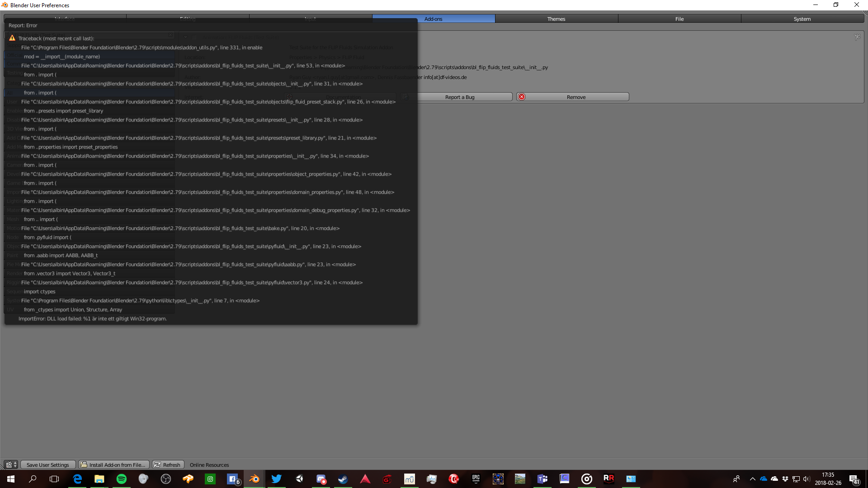Click the warning triangle in the error traceback

click(12, 38)
